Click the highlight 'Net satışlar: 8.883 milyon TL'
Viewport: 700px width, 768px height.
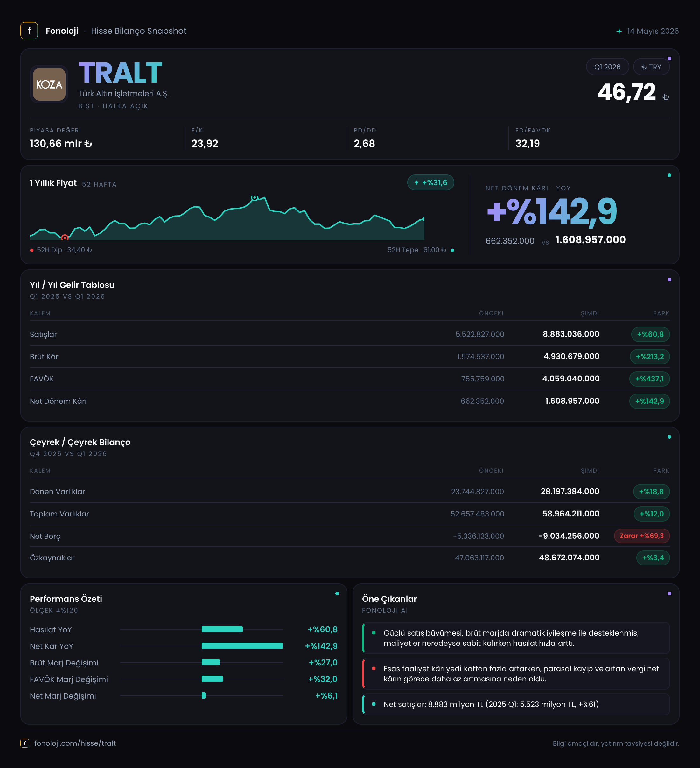(x=516, y=704)
